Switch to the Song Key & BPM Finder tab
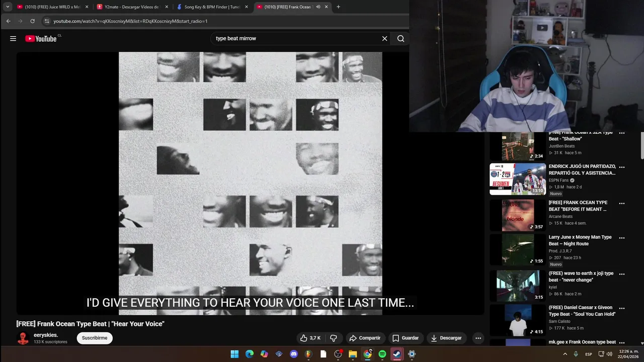 (212, 7)
